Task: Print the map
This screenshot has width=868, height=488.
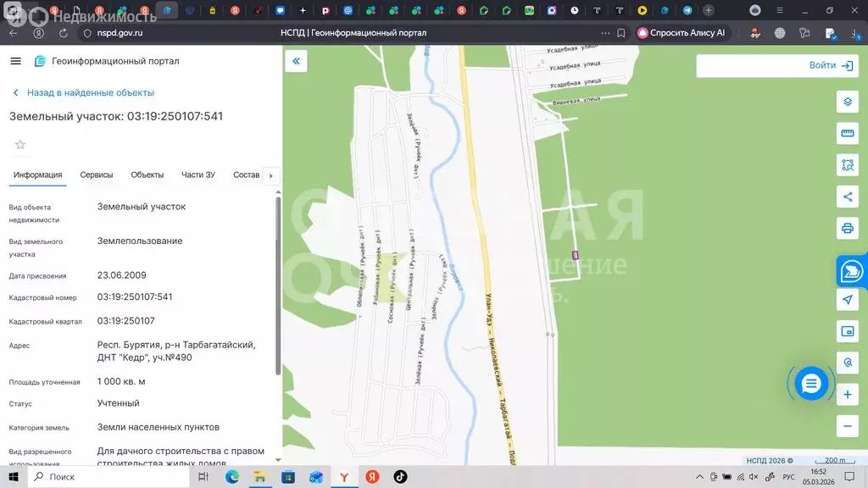Action: (x=847, y=229)
